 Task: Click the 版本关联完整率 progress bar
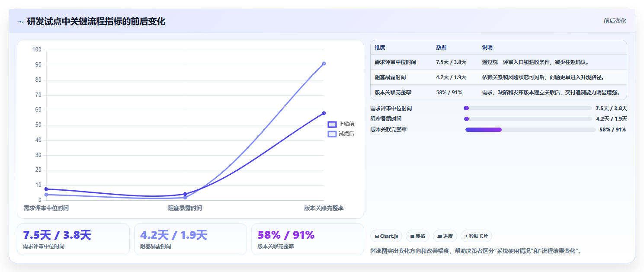click(x=531, y=130)
